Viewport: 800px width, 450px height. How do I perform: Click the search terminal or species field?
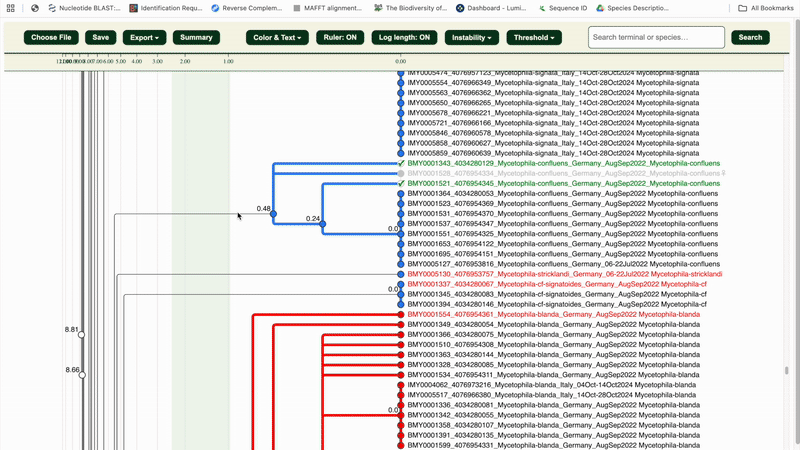[x=655, y=38]
